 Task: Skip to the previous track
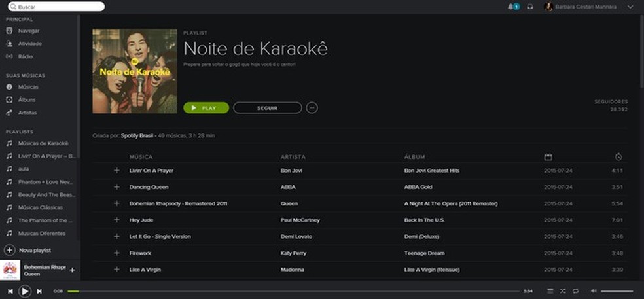coord(10,291)
